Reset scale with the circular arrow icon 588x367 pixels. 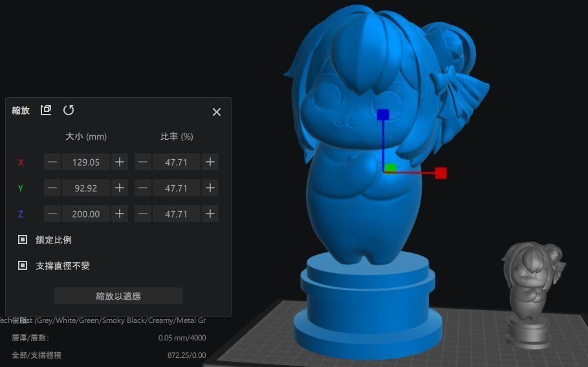69,110
